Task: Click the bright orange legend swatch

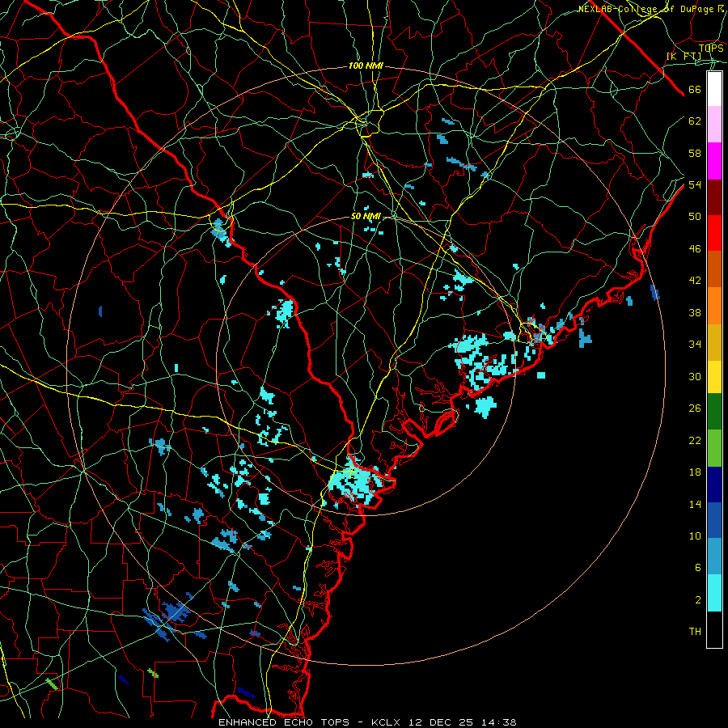Action: point(714,306)
